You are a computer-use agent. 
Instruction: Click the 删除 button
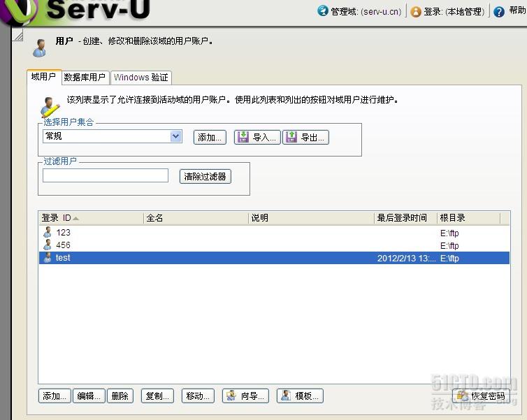[120, 396]
